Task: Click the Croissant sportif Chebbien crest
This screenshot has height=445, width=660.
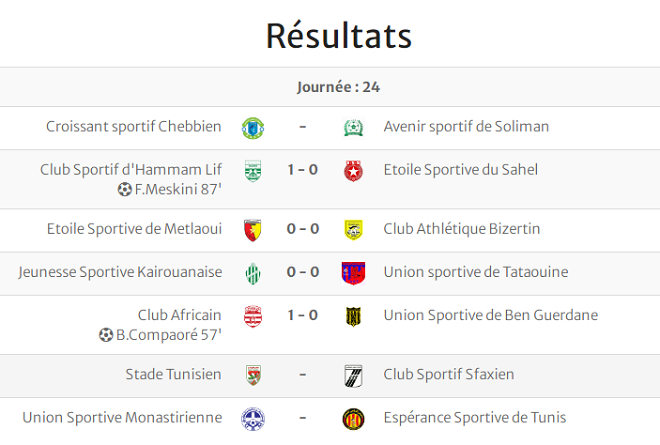Action: click(x=252, y=128)
